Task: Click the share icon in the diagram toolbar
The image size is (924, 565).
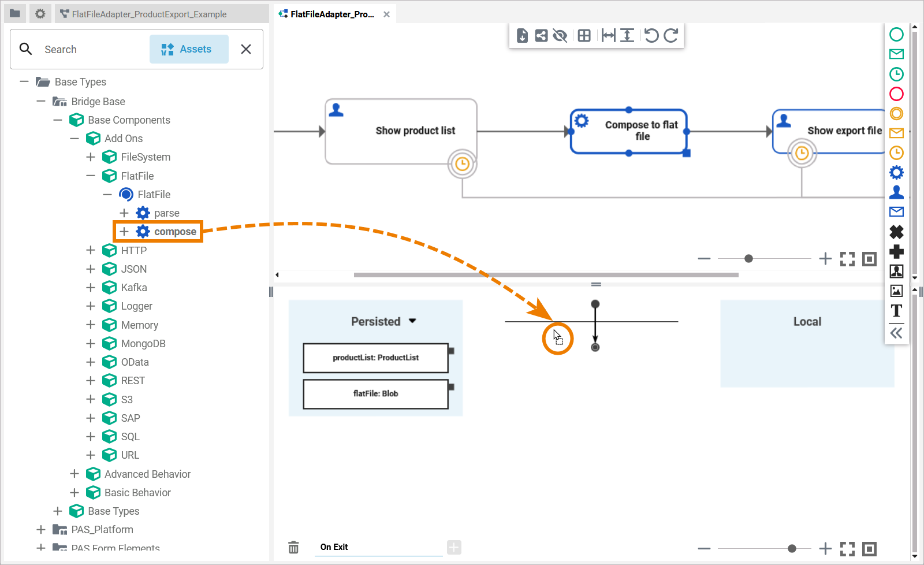Action: click(541, 36)
